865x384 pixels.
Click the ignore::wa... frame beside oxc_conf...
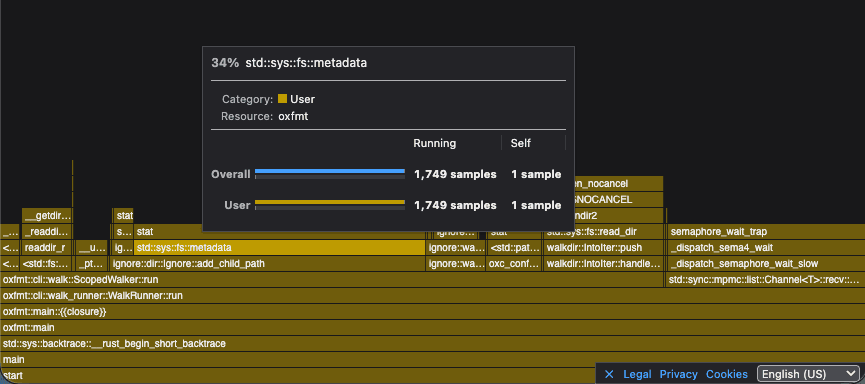click(x=456, y=264)
